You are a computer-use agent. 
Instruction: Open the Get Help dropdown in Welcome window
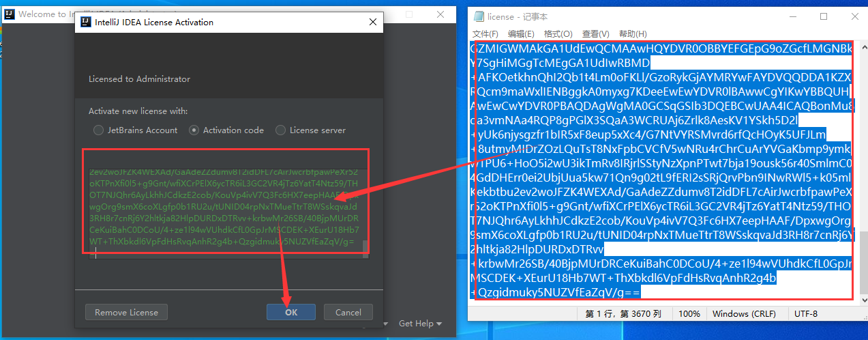(420, 323)
